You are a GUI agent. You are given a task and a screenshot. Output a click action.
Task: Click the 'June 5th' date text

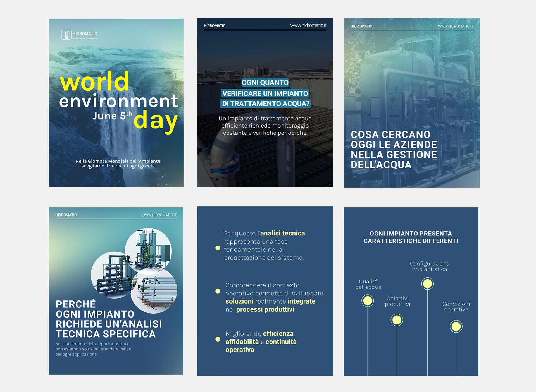point(112,116)
